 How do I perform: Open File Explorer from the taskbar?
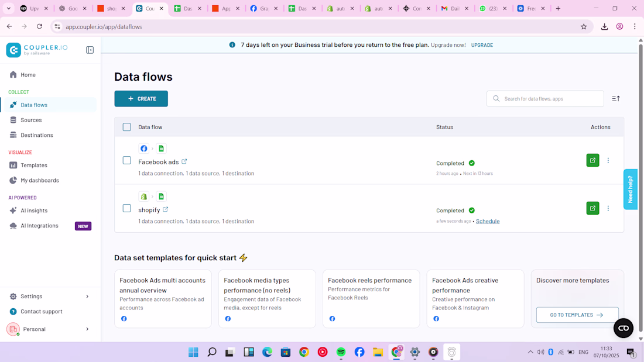point(378,352)
